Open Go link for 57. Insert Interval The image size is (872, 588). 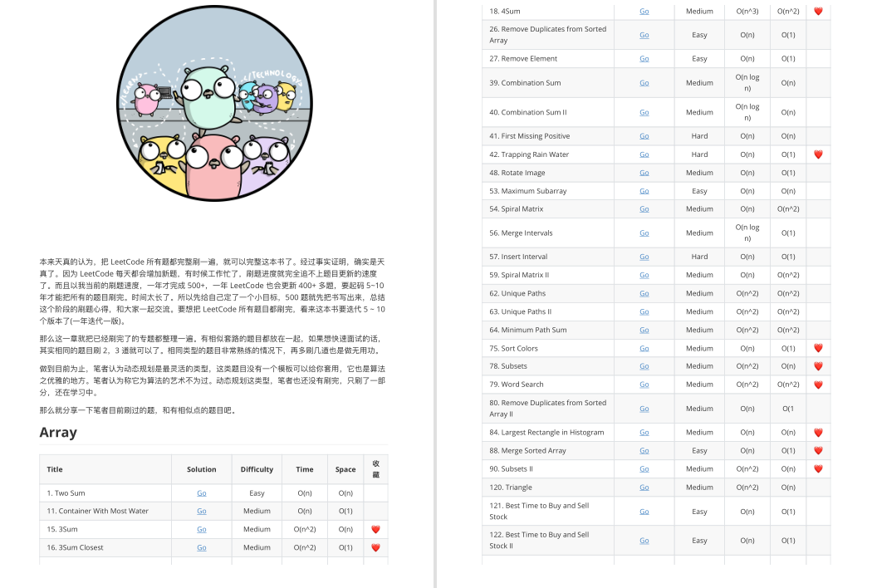tap(644, 257)
